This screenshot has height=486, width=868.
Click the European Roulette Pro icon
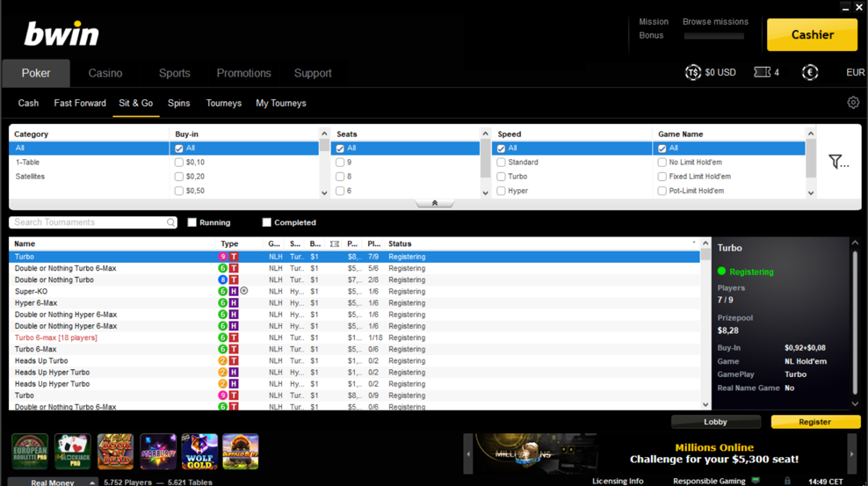click(30, 451)
